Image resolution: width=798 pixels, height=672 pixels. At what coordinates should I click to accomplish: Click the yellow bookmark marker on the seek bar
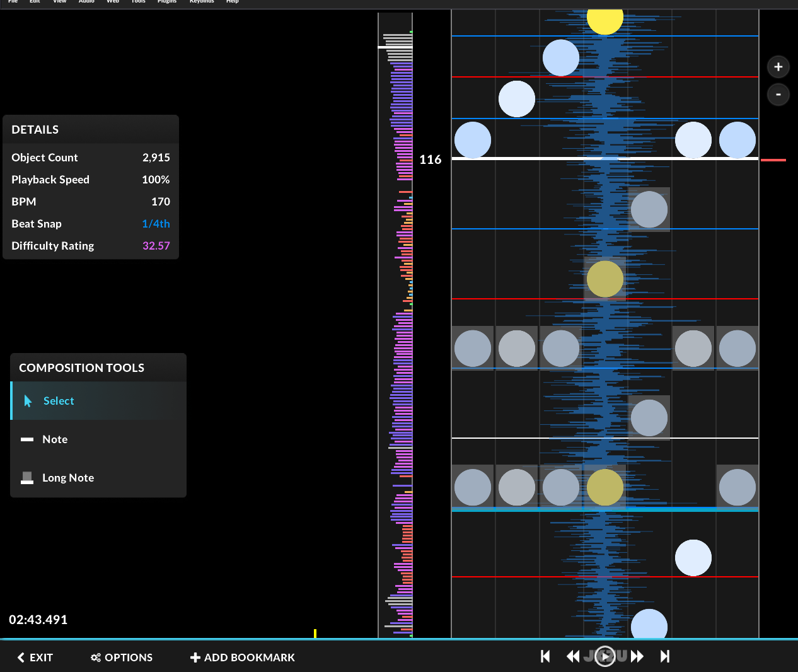point(315,633)
